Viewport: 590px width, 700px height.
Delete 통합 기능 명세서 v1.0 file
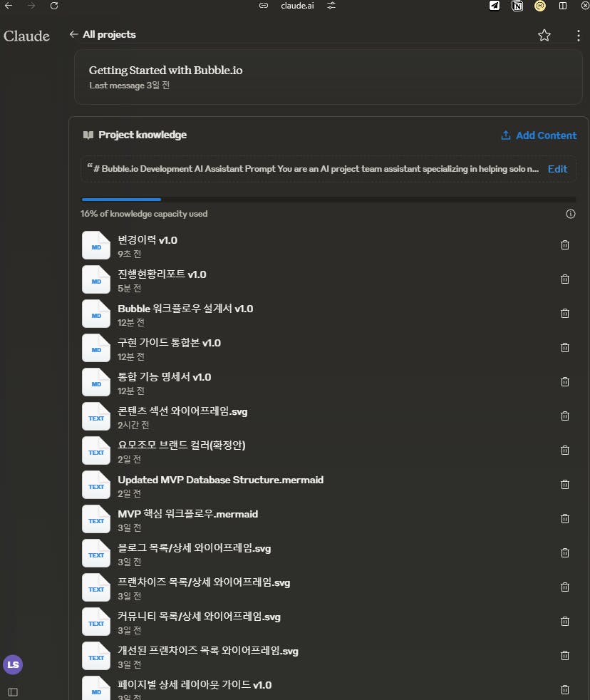point(565,382)
